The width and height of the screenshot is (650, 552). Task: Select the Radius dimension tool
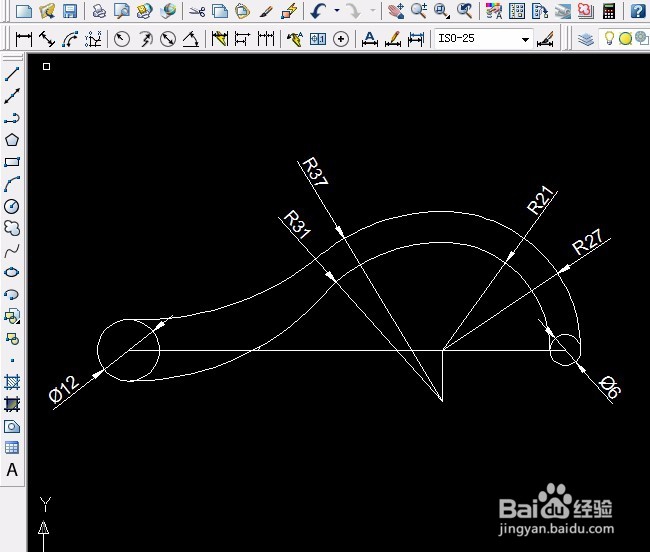pos(122,39)
